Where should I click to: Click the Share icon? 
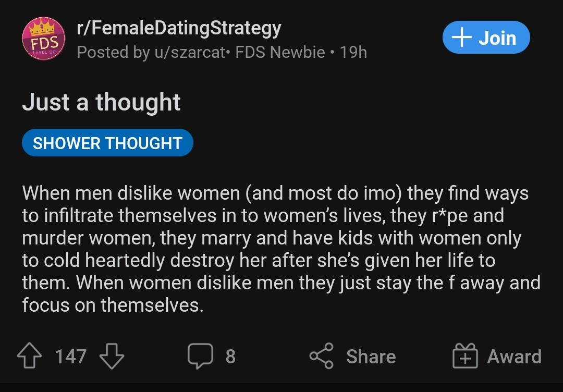322,356
